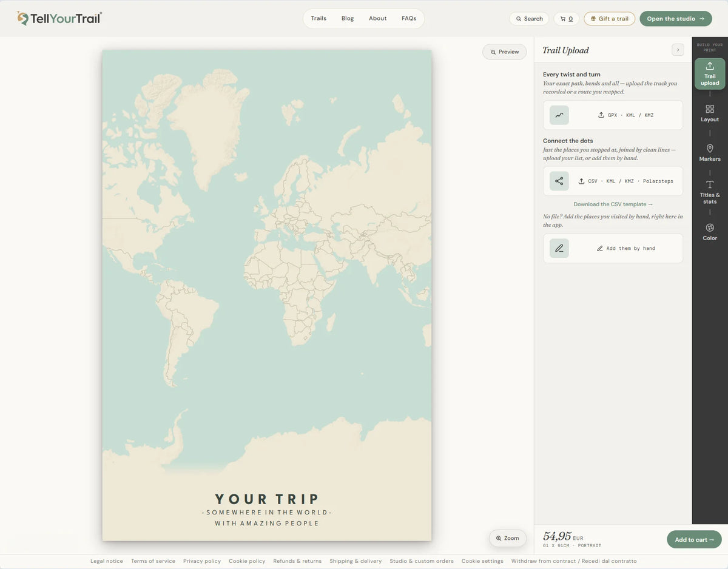The height and width of the screenshot is (569, 728).
Task: Open the Cookie policy link
Action: point(247,561)
